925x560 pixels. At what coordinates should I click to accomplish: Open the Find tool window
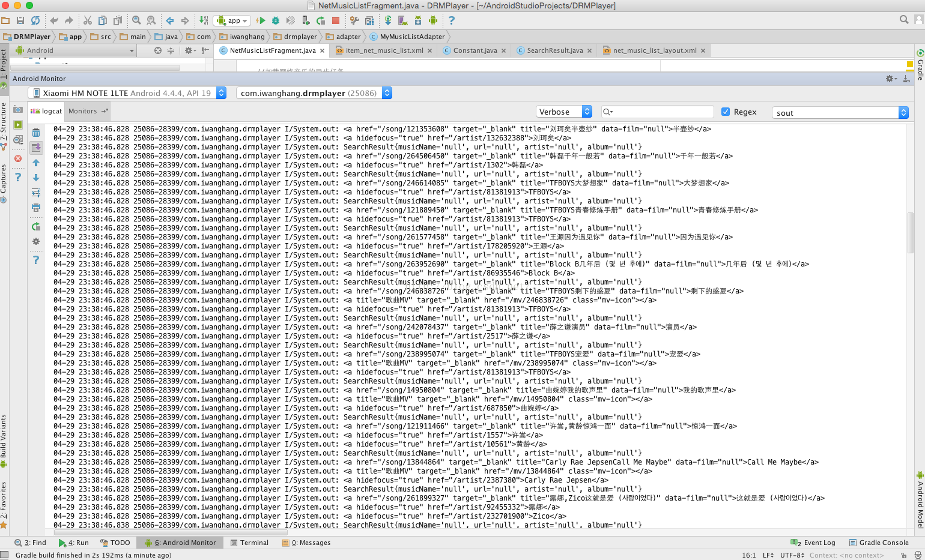point(30,543)
